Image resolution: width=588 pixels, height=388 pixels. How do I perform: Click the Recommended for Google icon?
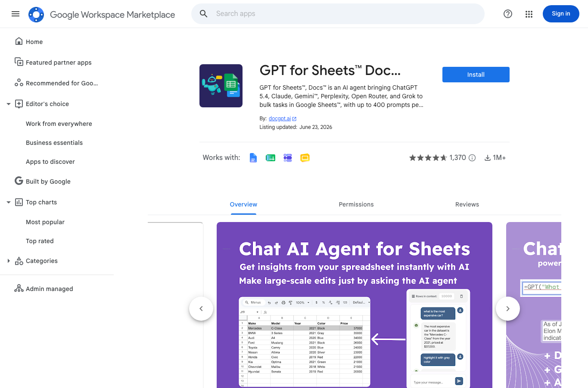coord(19,83)
